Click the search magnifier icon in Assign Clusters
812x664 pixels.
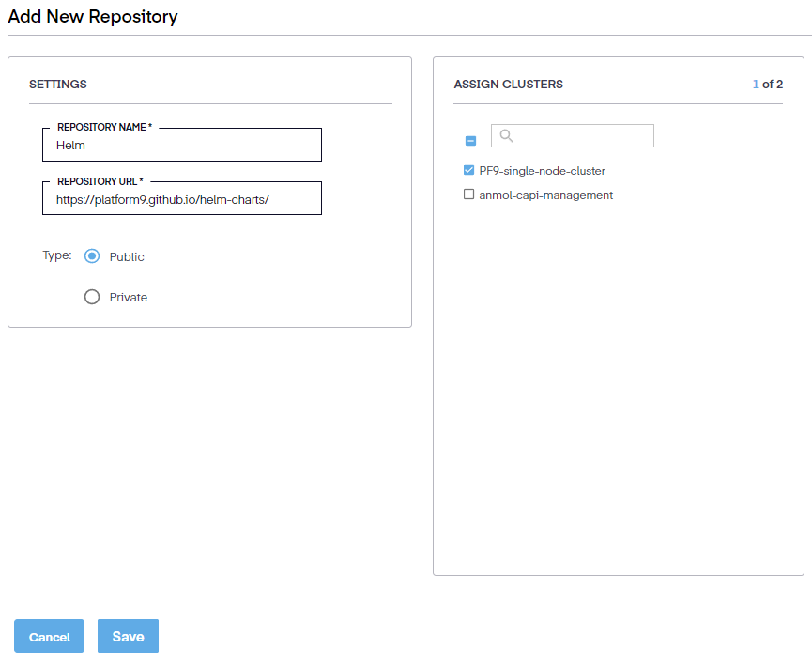[506, 136]
